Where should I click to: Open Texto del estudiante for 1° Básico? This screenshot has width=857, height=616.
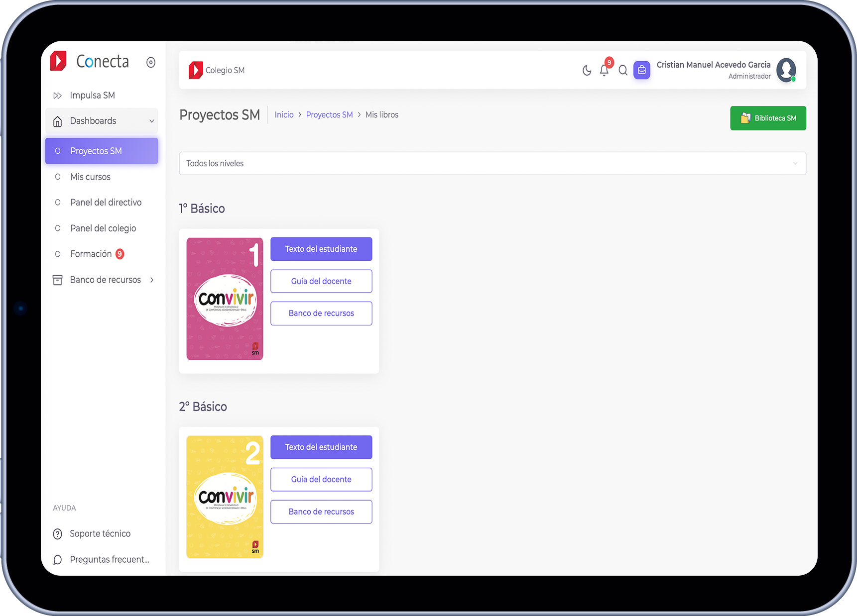tap(321, 249)
